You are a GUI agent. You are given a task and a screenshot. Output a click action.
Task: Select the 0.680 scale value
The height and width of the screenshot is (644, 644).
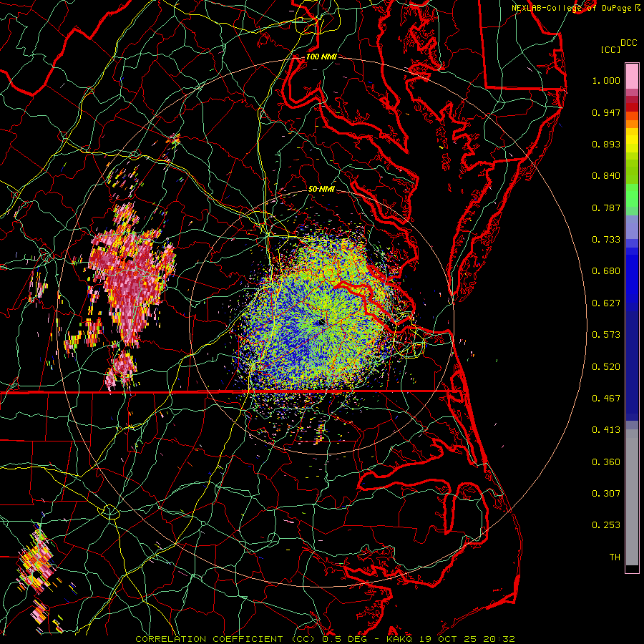pos(606,271)
